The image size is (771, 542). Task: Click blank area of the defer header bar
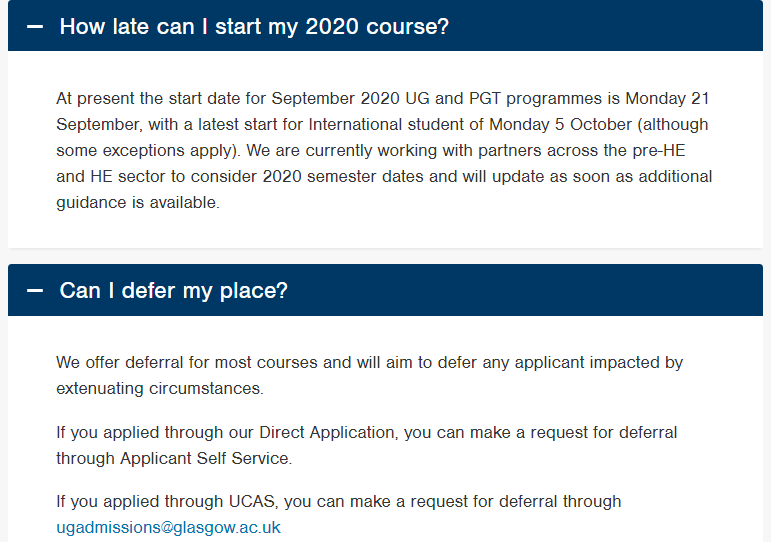point(526,291)
